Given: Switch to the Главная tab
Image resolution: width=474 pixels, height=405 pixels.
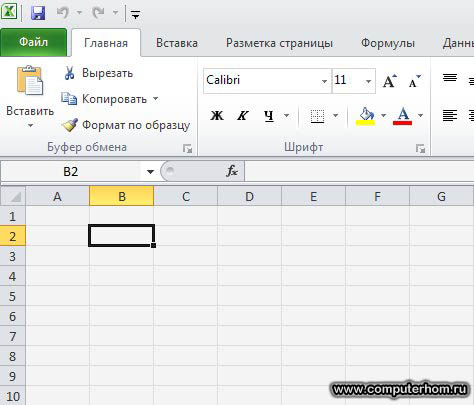Looking at the screenshot, I should [106, 43].
